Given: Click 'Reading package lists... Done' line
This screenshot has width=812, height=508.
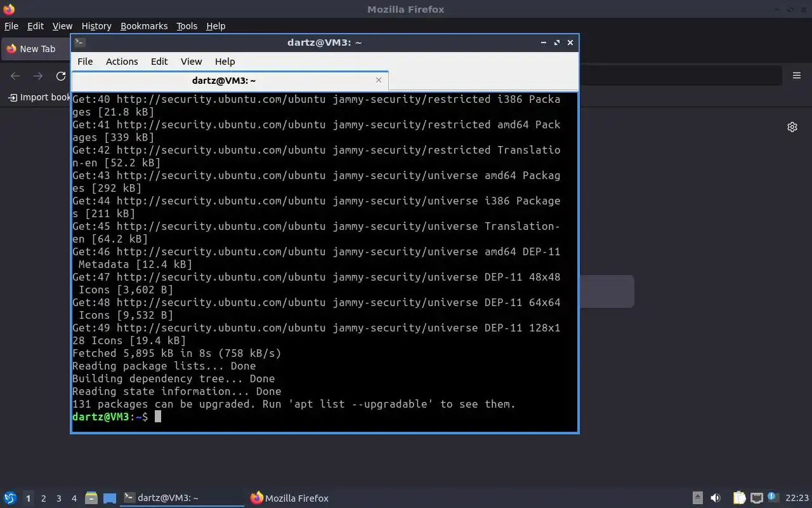Looking at the screenshot, I should tap(164, 366).
